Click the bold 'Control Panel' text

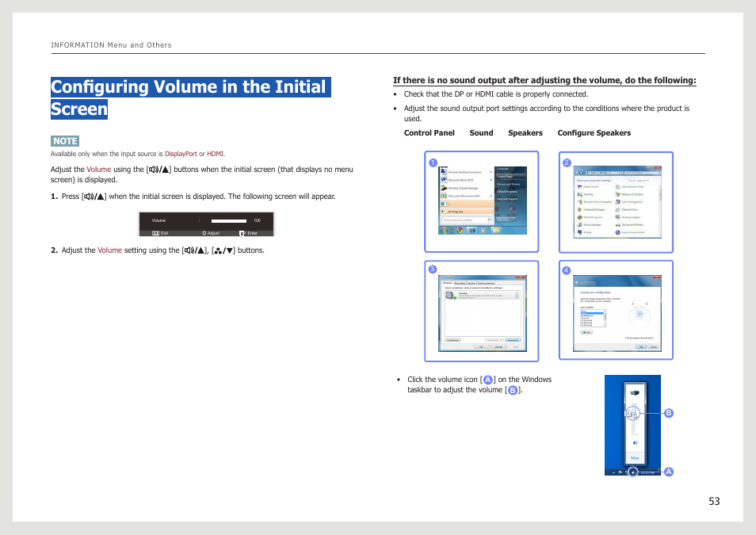point(429,132)
